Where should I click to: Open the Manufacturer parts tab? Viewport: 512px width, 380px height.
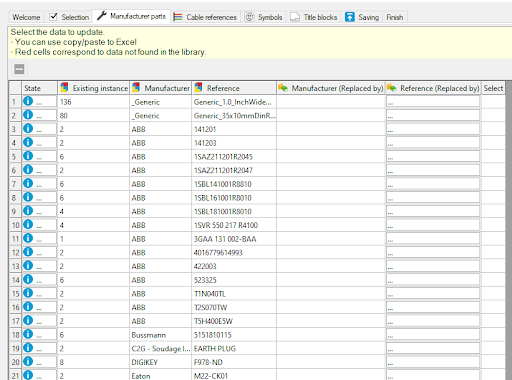pos(131,16)
